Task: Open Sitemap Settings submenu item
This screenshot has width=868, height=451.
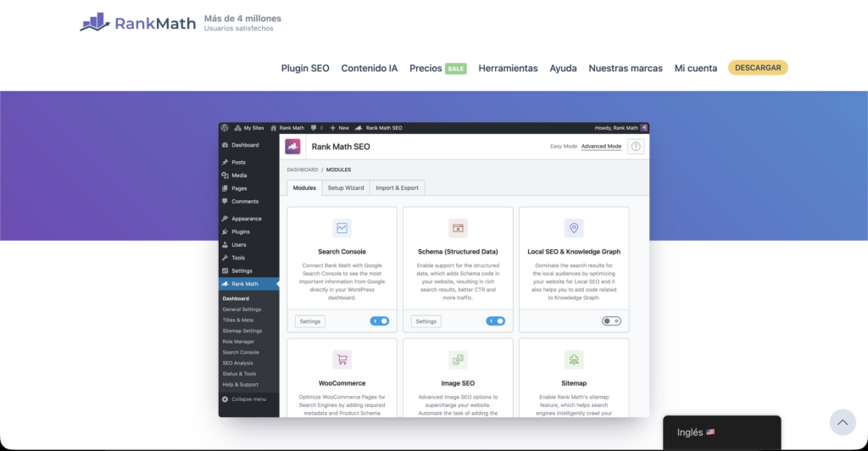Action: [242, 331]
